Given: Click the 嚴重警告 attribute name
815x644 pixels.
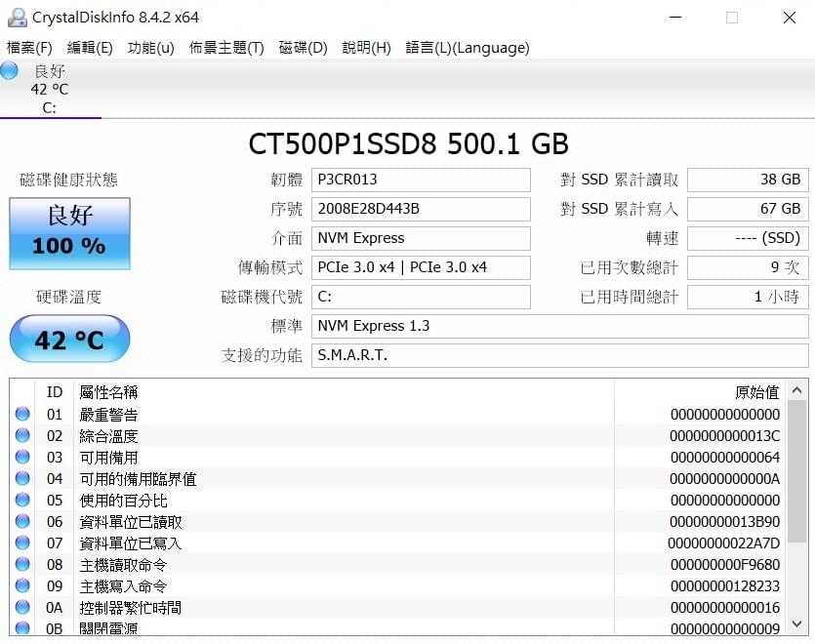Looking at the screenshot, I should tap(108, 415).
